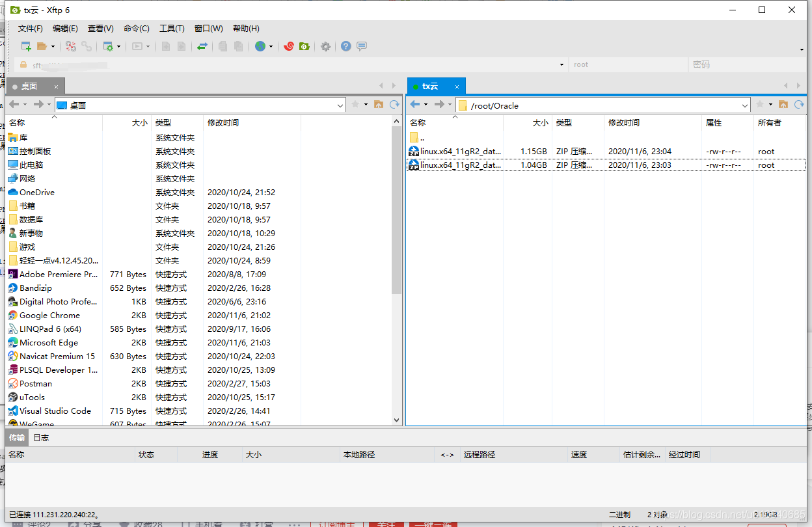Click the red Disconnect icon in toolbar
The width and height of the screenshot is (812, 527).
(71, 46)
